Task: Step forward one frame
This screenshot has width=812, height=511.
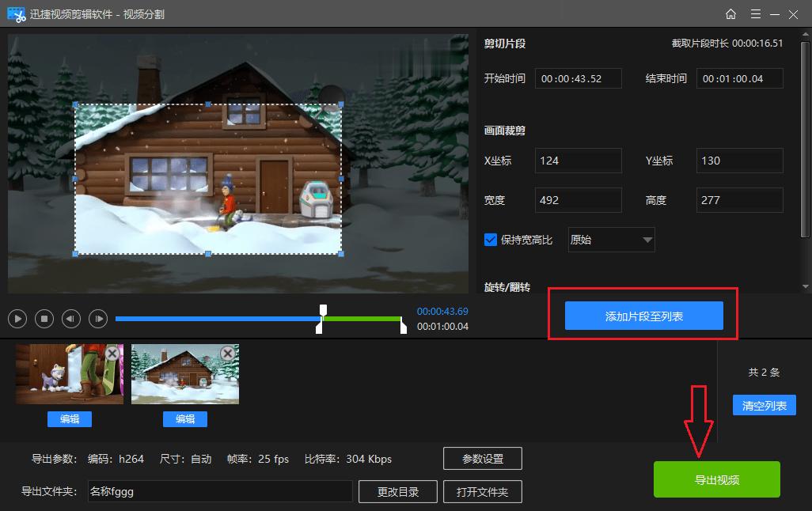Action: coord(98,319)
